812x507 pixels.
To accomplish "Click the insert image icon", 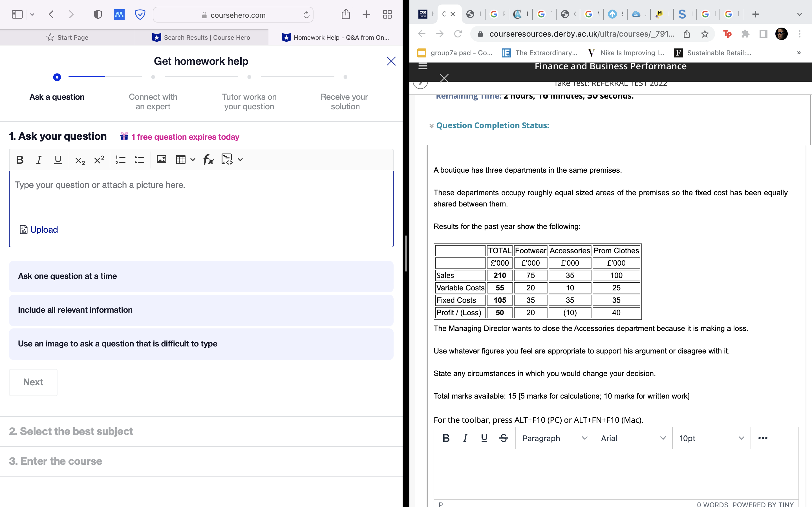I will coord(161,160).
